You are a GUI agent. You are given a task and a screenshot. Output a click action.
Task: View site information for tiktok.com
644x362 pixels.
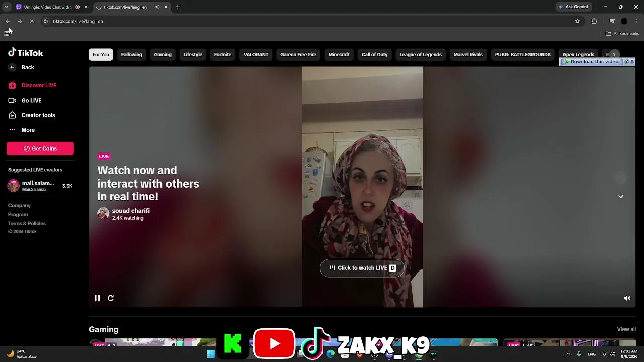[x=46, y=21]
